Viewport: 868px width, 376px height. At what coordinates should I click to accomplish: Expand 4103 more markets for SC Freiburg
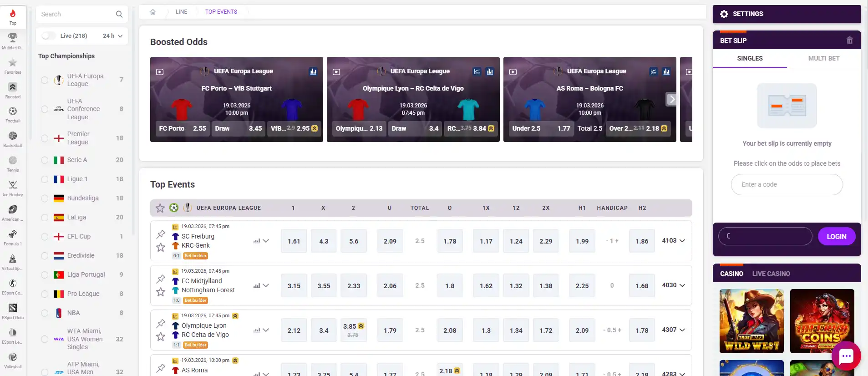[674, 240]
